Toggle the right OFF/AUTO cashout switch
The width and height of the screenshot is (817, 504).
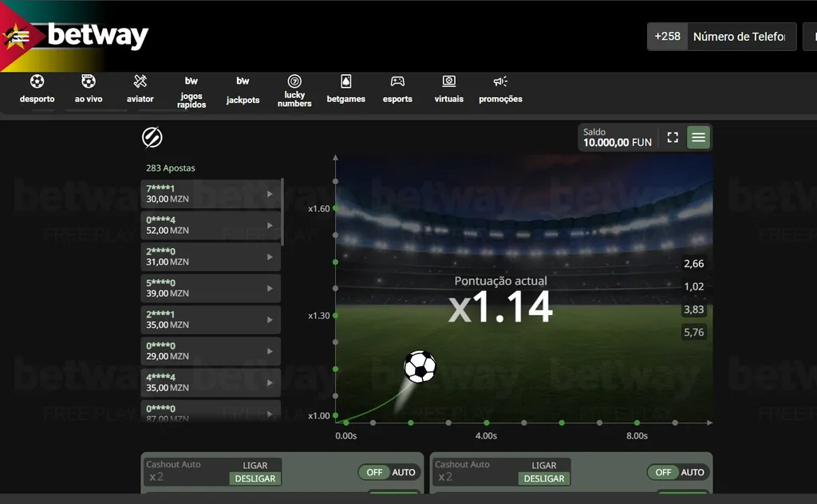[x=677, y=472]
